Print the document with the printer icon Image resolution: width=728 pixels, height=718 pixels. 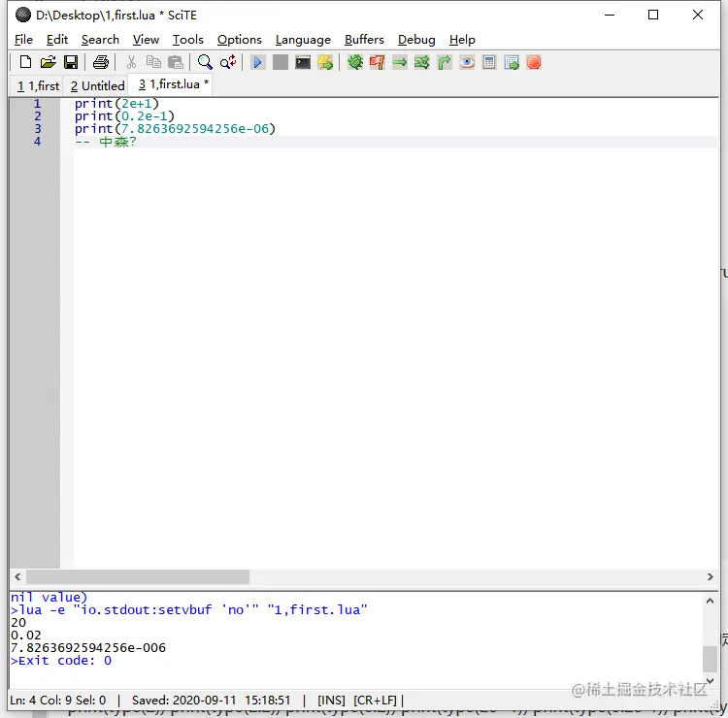click(x=100, y=62)
